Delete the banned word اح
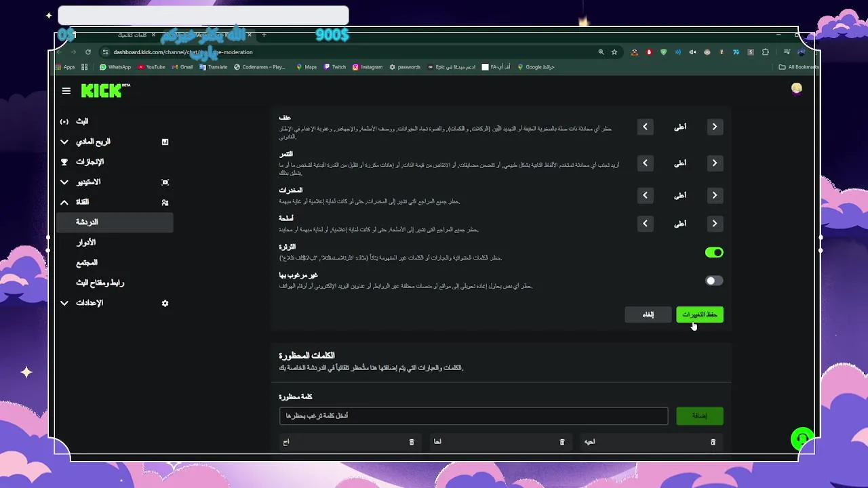The image size is (868, 488). point(412,442)
